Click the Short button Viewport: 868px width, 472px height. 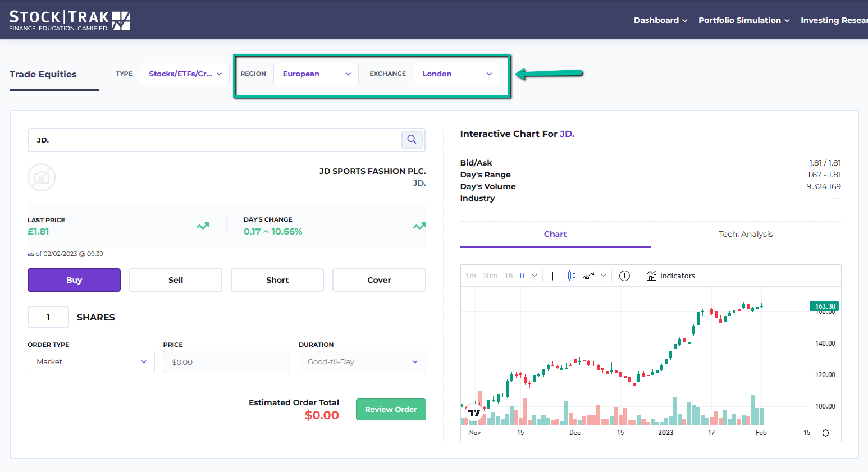coord(277,280)
